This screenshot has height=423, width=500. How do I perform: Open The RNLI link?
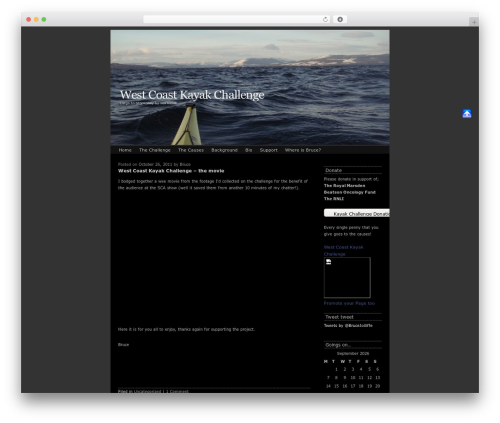[x=334, y=199]
